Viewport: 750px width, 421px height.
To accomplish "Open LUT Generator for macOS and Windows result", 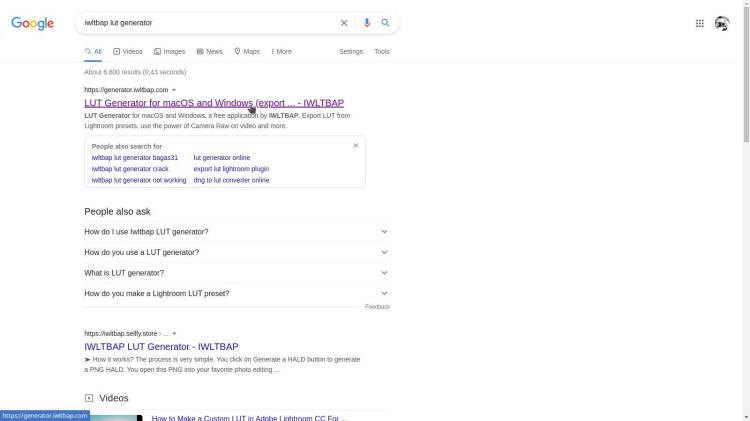I will click(214, 103).
